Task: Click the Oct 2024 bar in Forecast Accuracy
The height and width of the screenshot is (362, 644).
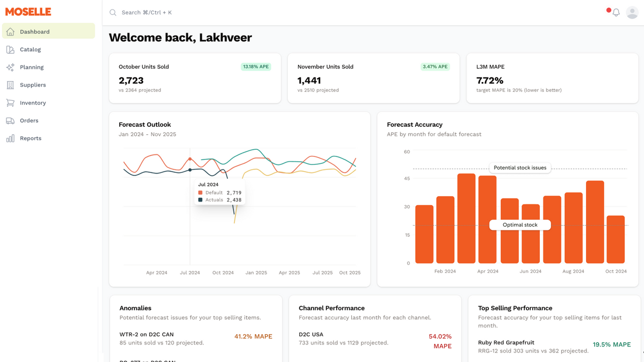Action: 616,239
